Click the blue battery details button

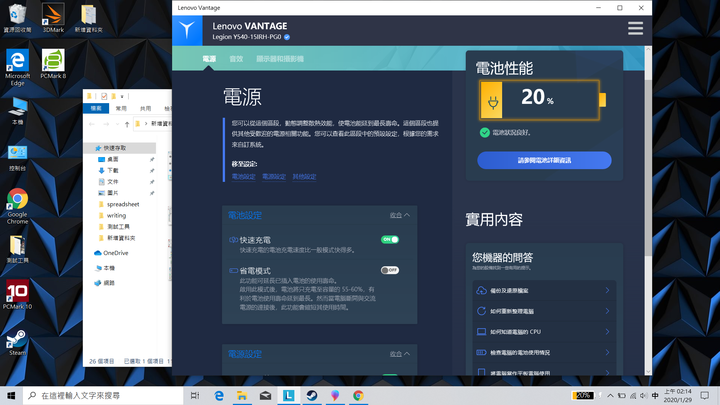[544, 160]
